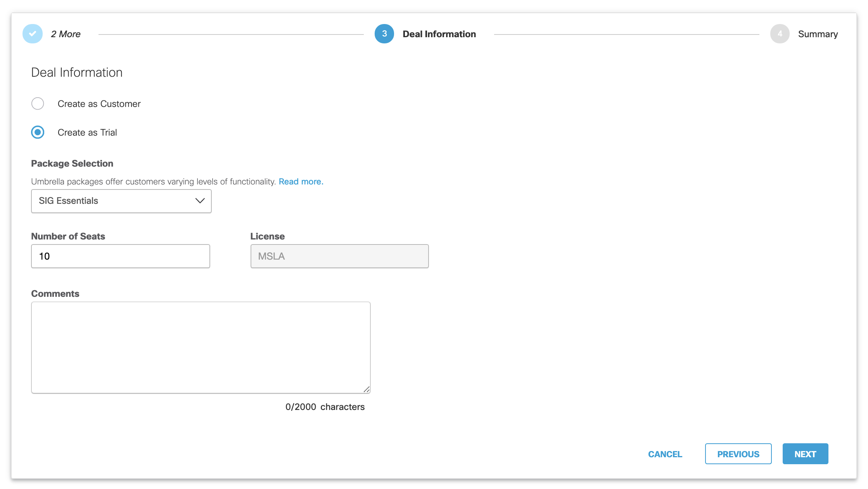
Task: Select Create as Trial radio button
Action: tap(38, 133)
